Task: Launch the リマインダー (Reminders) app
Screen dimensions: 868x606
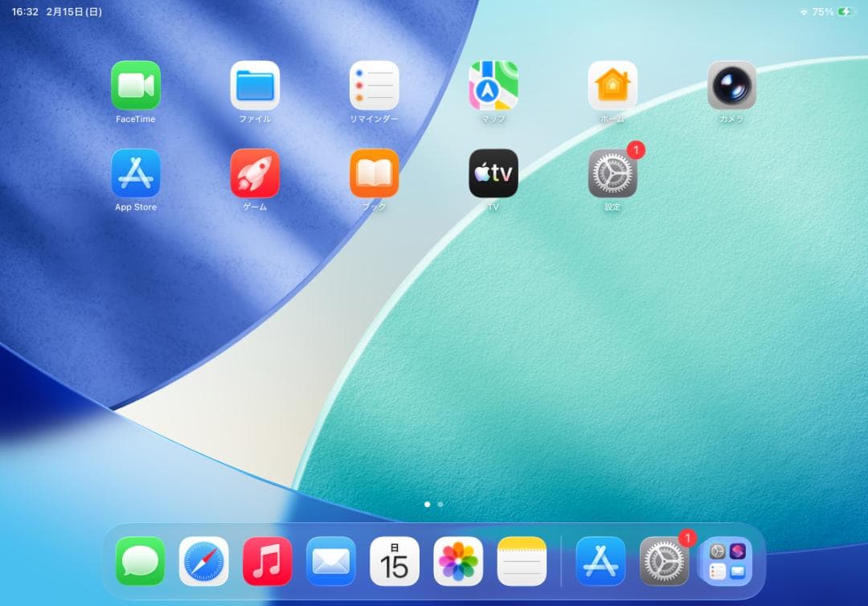Action: (375, 85)
